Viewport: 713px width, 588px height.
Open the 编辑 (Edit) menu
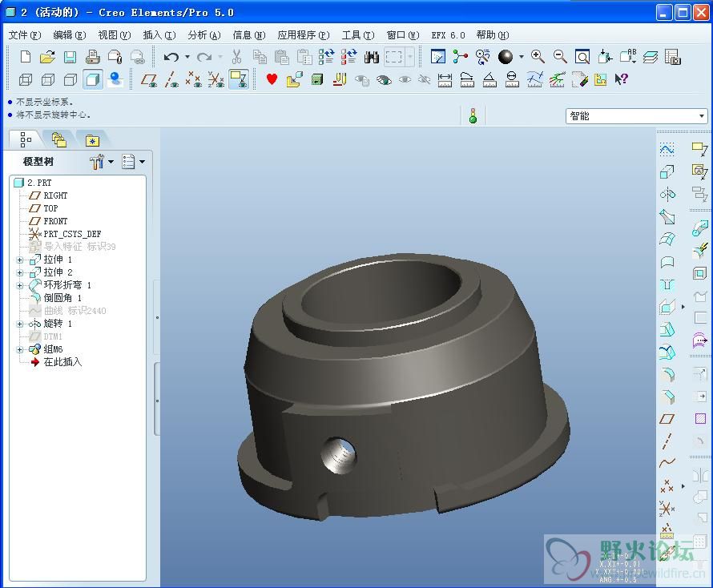click(x=70, y=35)
